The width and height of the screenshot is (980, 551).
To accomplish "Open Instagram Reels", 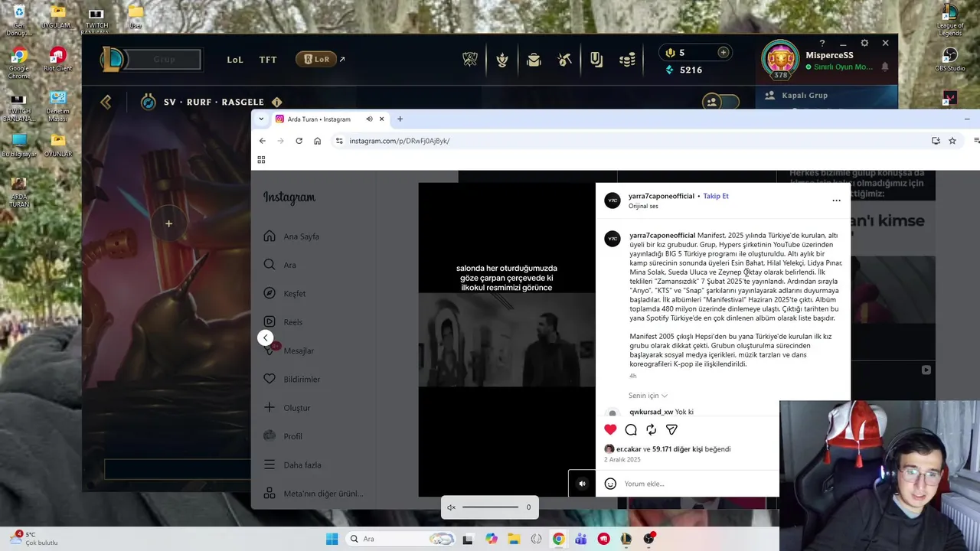I will tap(283, 322).
